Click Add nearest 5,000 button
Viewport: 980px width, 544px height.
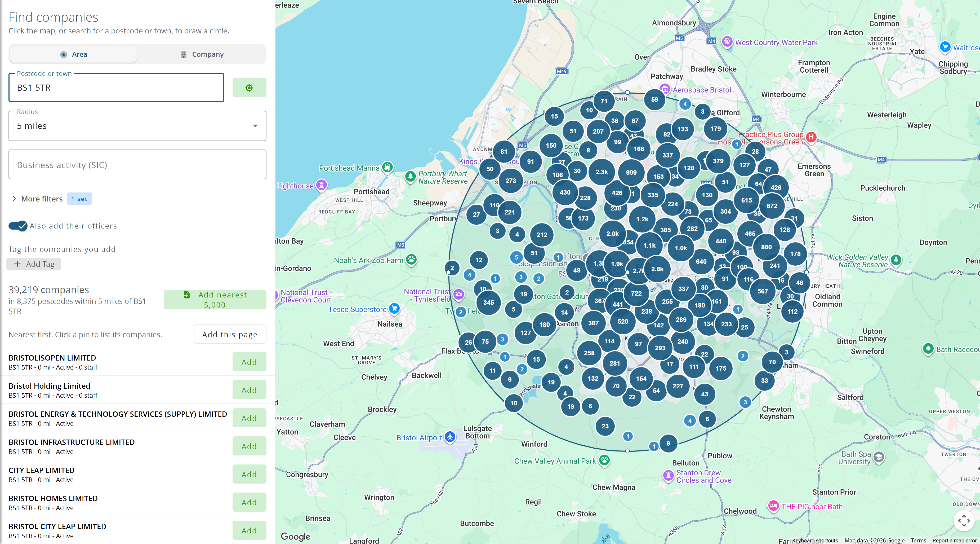tap(215, 300)
